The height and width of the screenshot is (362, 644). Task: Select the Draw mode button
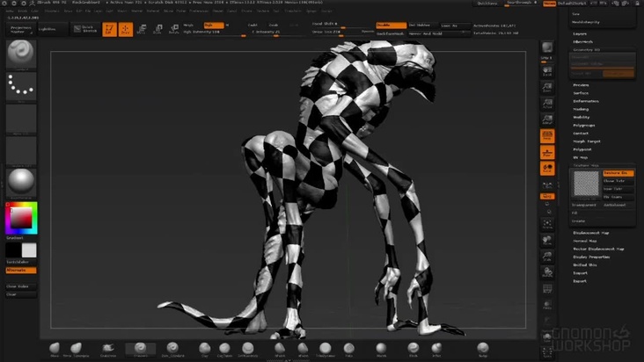click(126, 29)
